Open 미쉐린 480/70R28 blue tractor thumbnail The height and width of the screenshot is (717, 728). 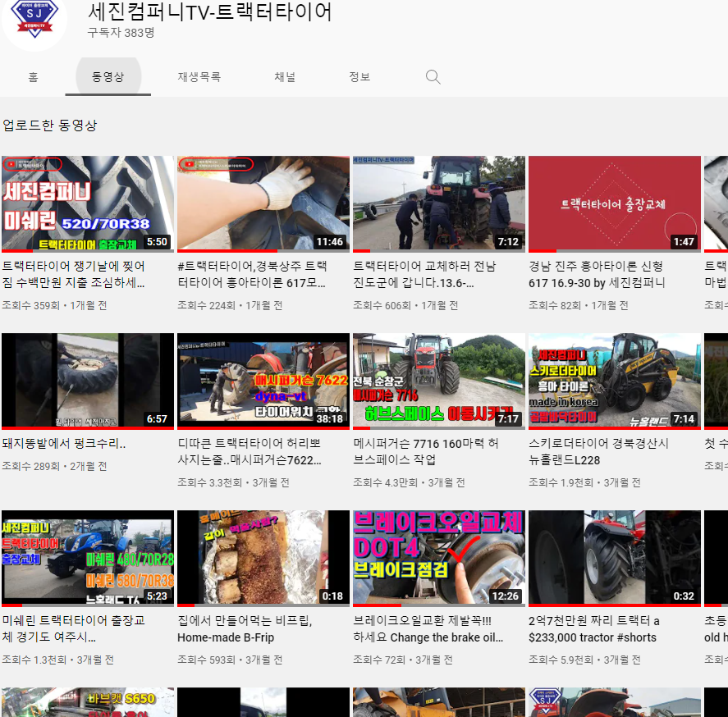(88, 558)
